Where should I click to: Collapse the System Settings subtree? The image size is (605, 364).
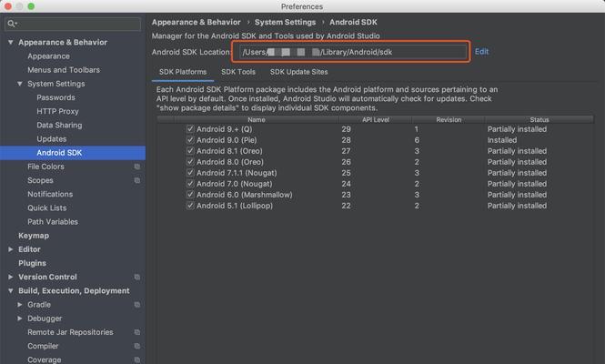[20, 84]
